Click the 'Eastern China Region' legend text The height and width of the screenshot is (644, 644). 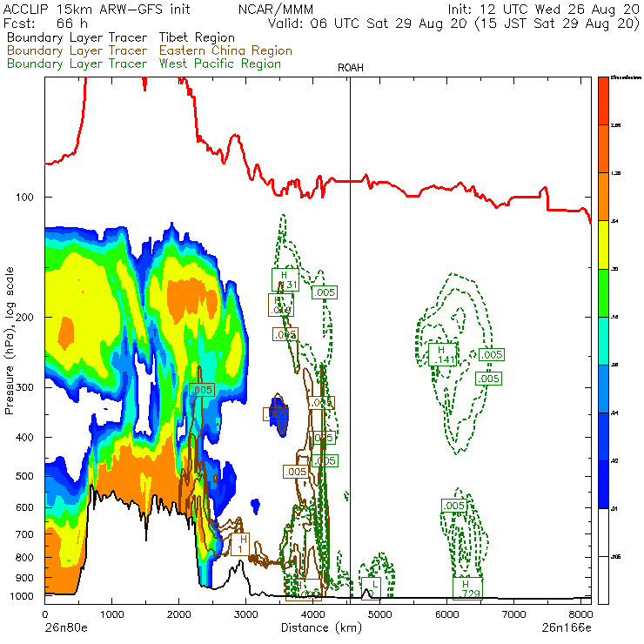point(225,51)
